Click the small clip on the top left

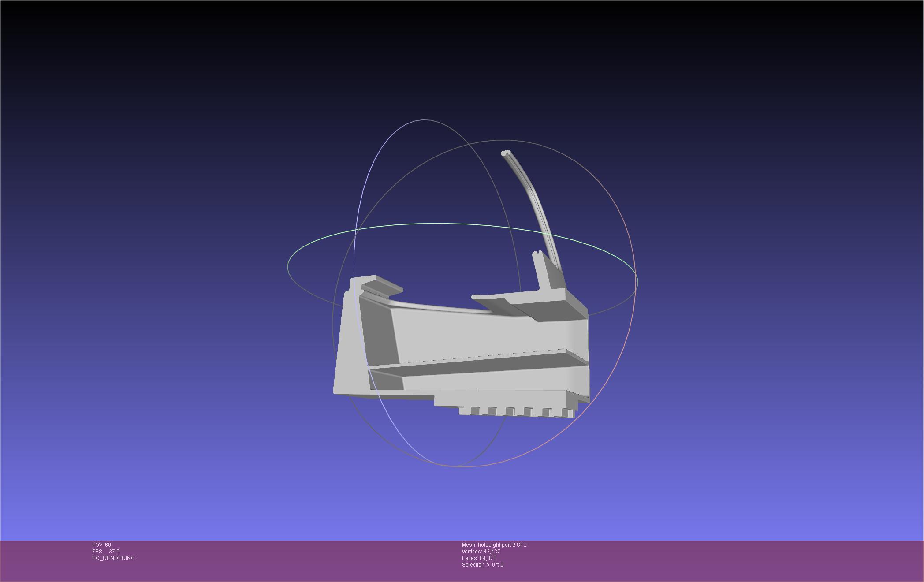point(381,285)
